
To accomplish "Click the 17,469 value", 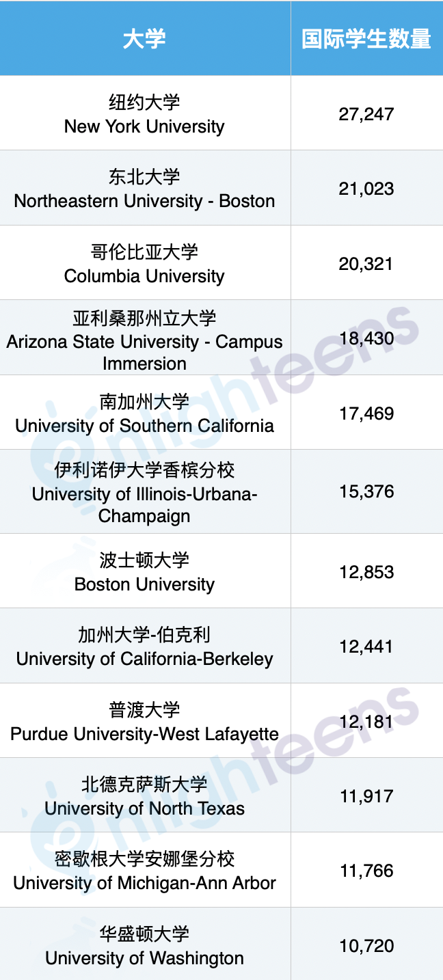I will 366,413.
